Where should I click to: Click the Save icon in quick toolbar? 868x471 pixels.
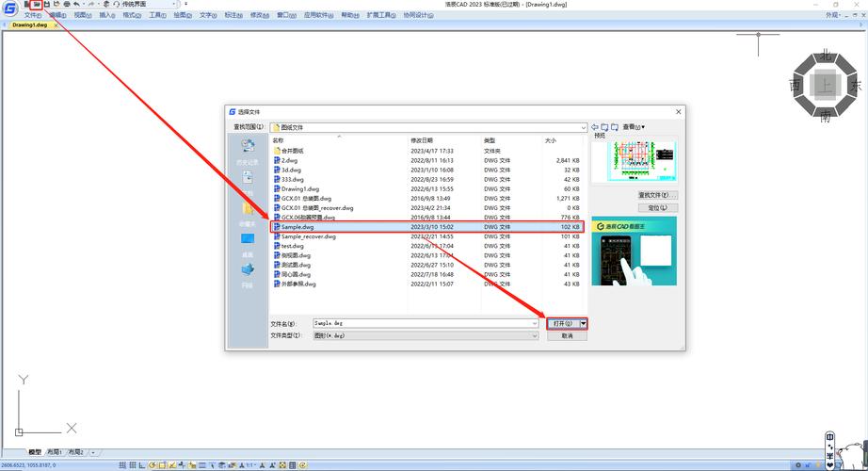point(46,5)
